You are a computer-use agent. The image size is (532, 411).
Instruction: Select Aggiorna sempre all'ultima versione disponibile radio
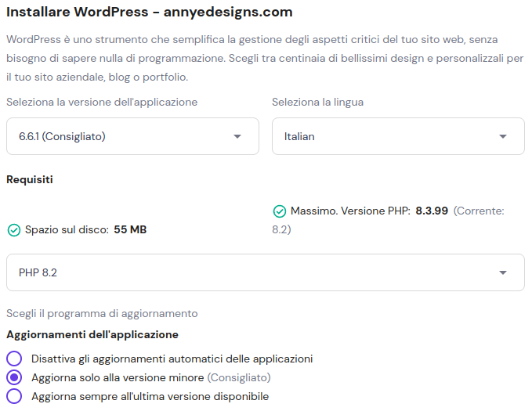[x=14, y=396]
